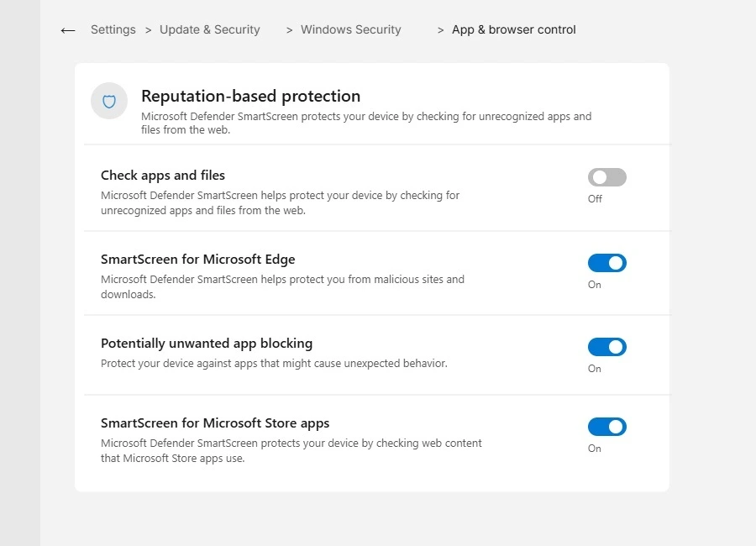Click the SmartScreen for Microsoft Edge title
The image size is (756, 546).
[197, 260]
